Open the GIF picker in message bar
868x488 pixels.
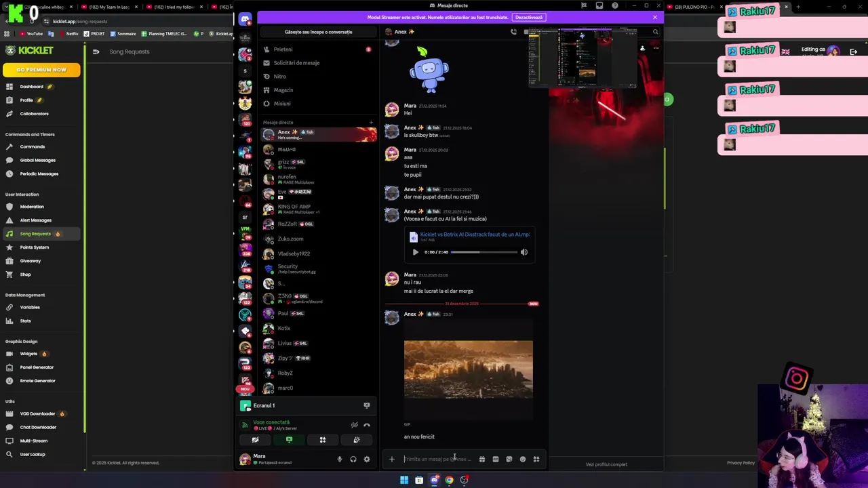pyautogui.click(x=496, y=459)
